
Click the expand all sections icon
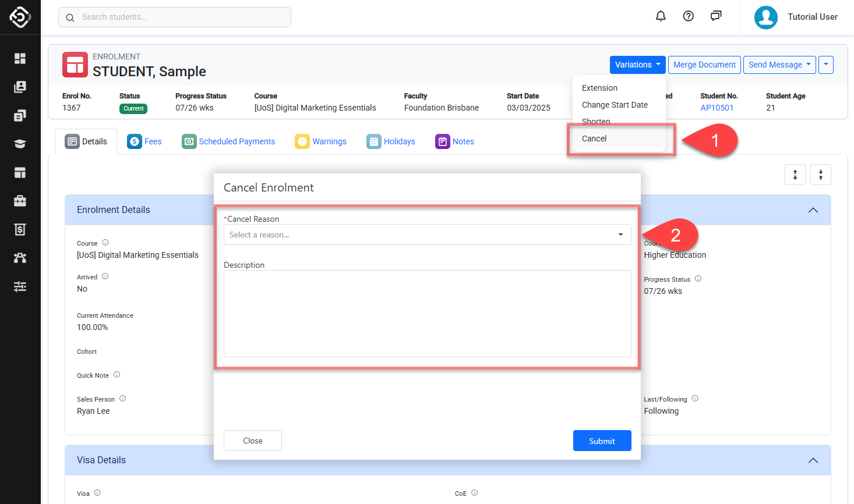(x=795, y=175)
